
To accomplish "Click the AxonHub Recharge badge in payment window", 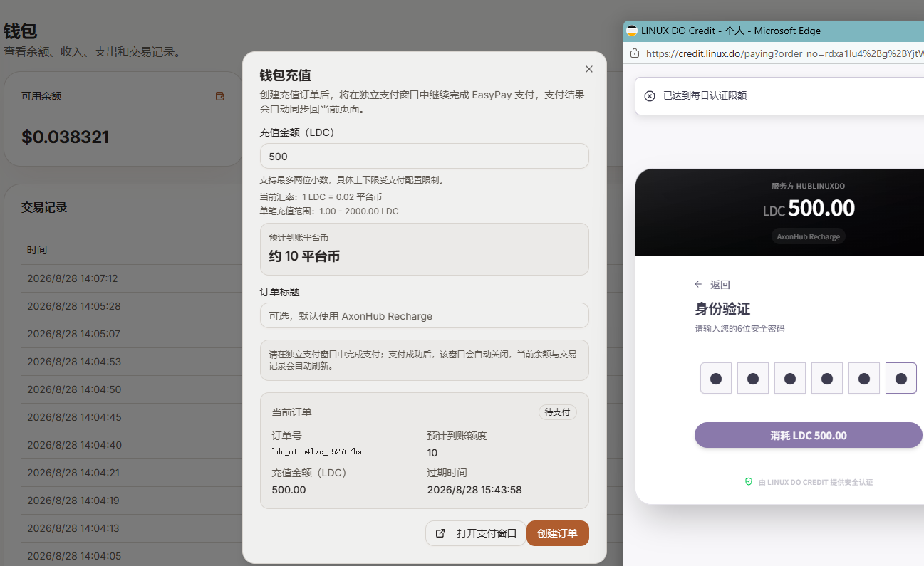I will [x=809, y=236].
